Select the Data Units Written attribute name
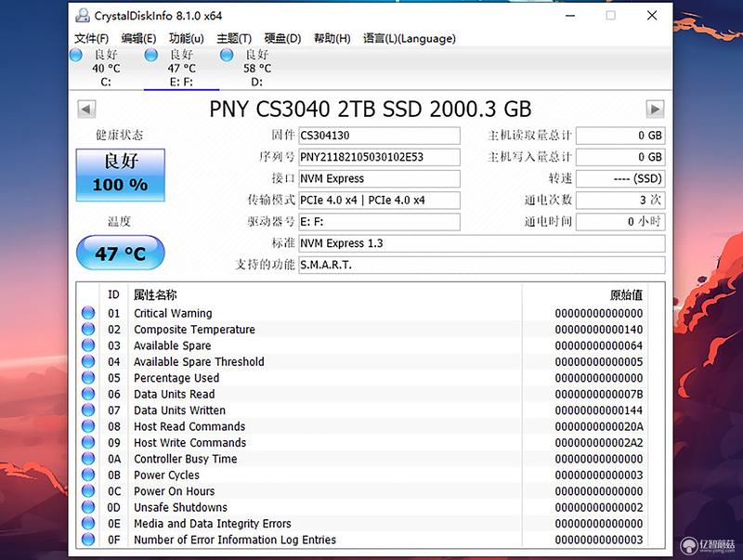Screen dimensions: 743x560 179,410
